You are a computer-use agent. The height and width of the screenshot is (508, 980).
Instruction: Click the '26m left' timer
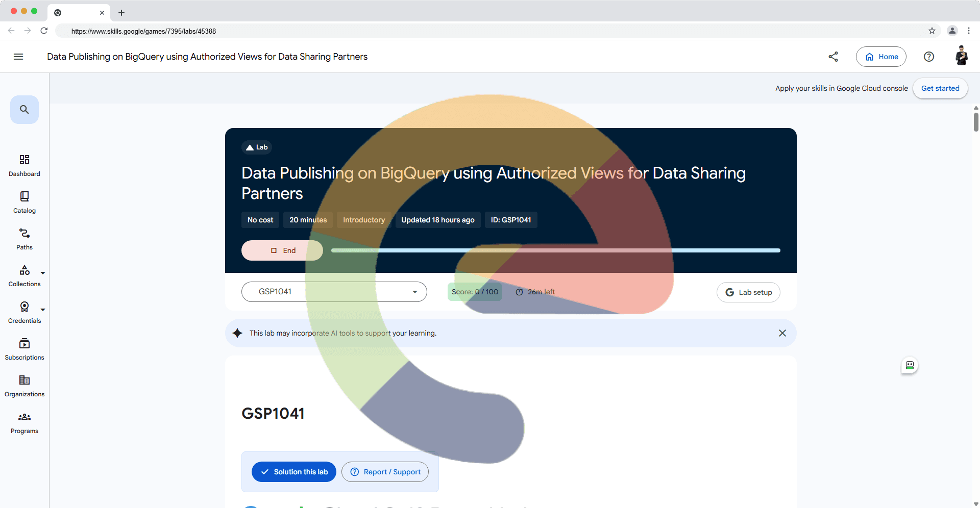pos(535,292)
